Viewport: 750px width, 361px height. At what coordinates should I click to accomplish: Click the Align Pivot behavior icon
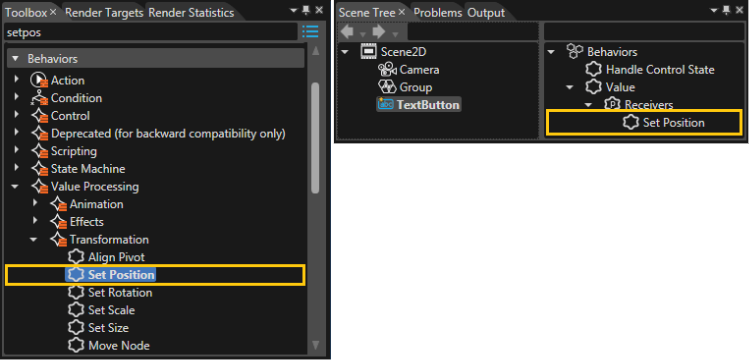click(76, 257)
